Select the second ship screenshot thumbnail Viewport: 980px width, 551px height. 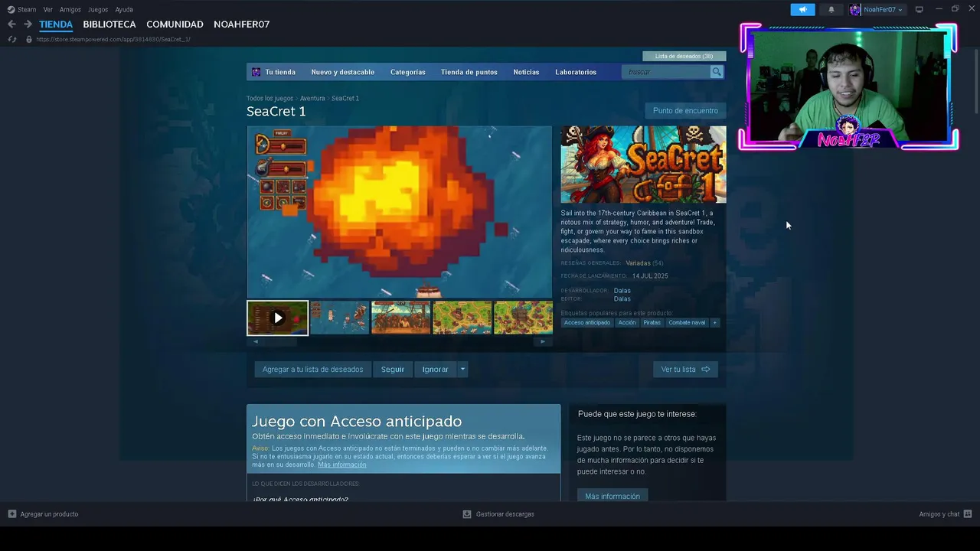pos(339,318)
